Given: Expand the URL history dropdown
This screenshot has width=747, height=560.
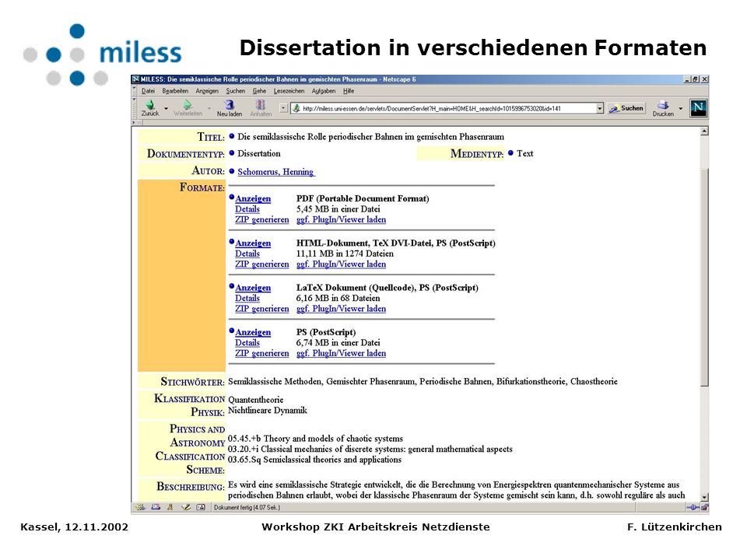Looking at the screenshot, I should (599, 109).
